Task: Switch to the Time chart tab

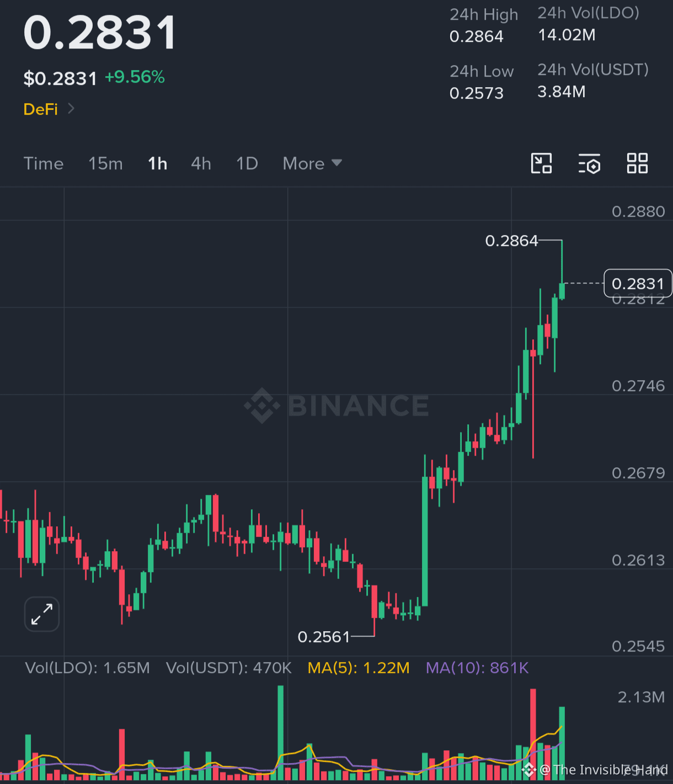Action: pyautogui.click(x=44, y=163)
